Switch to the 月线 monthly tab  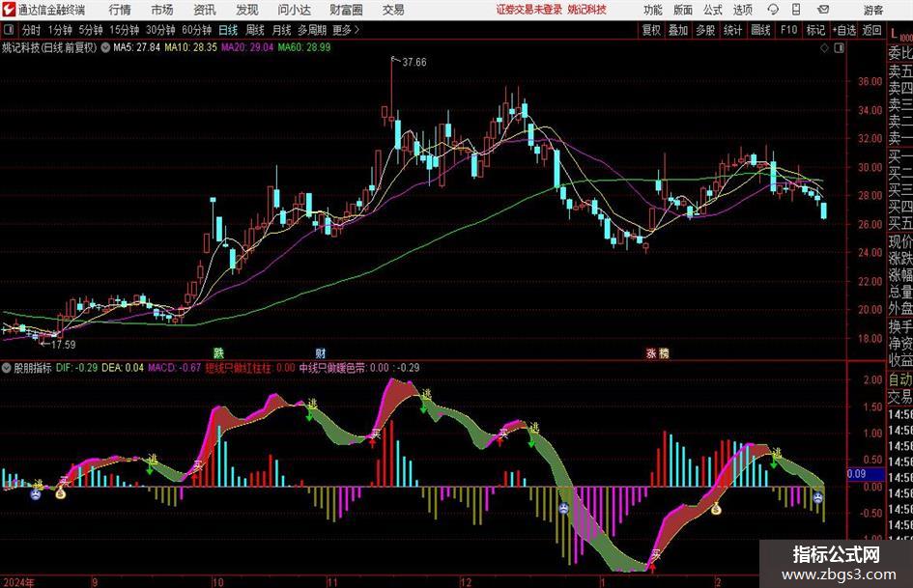pos(281,30)
